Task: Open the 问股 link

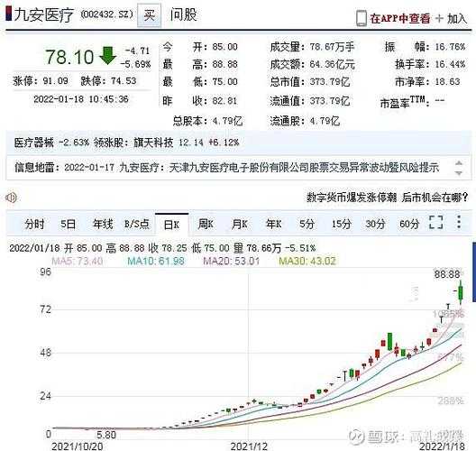Action: pyautogui.click(x=183, y=14)
